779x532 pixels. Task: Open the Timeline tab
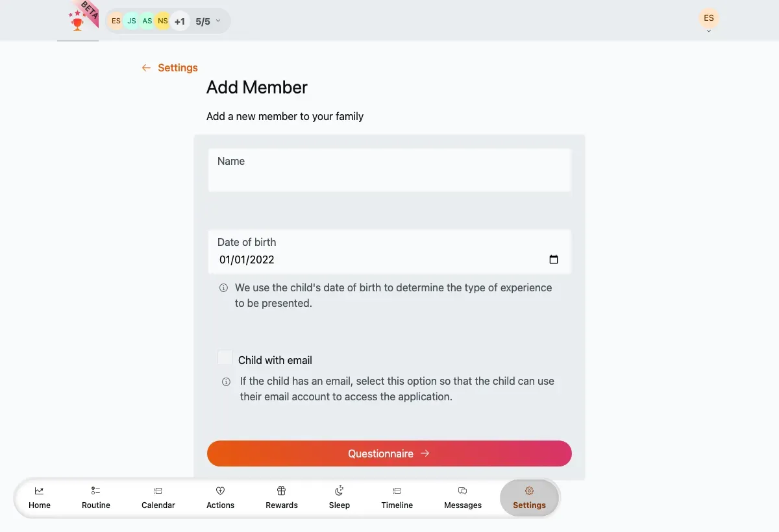click(397, 498)
